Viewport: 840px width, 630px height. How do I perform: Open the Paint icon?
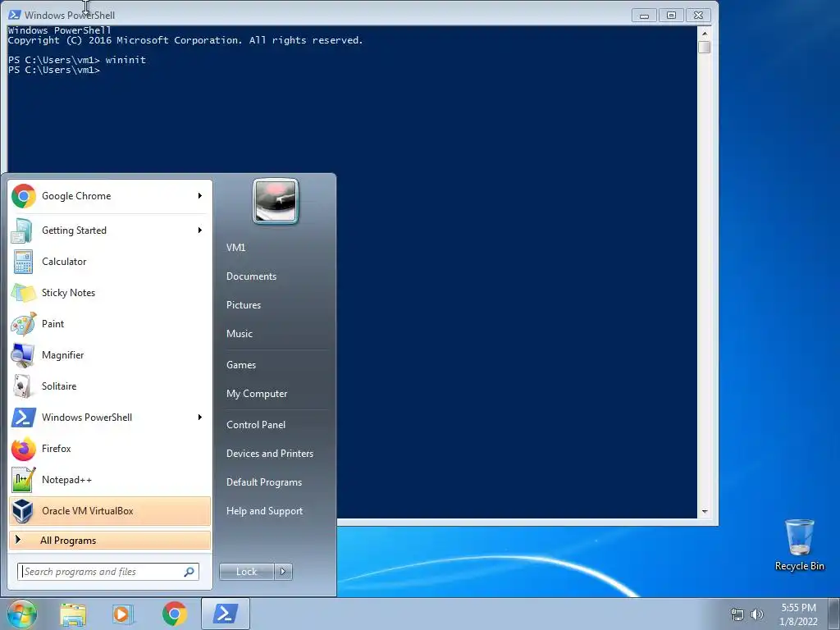[23, 323]
